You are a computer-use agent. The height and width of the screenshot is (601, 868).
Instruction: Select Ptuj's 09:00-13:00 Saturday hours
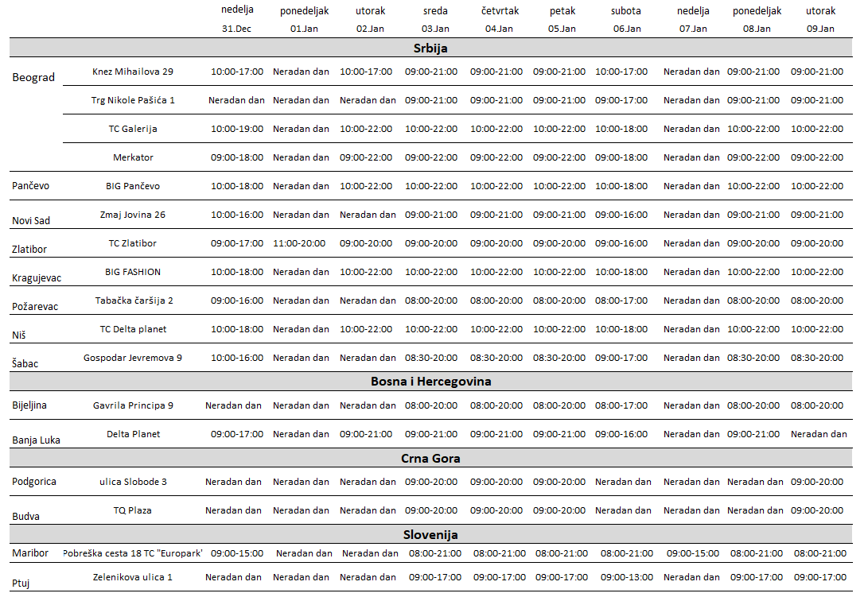626,577
